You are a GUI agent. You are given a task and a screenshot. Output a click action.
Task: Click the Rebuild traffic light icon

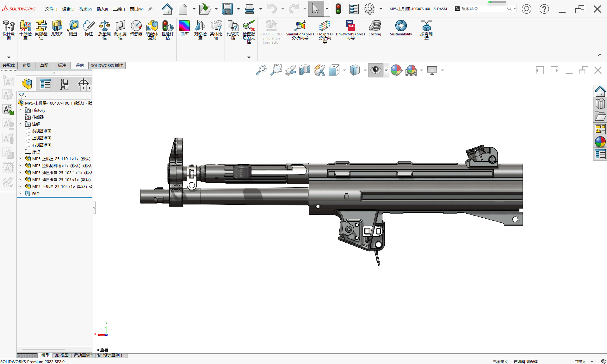(x=338, y=9)
